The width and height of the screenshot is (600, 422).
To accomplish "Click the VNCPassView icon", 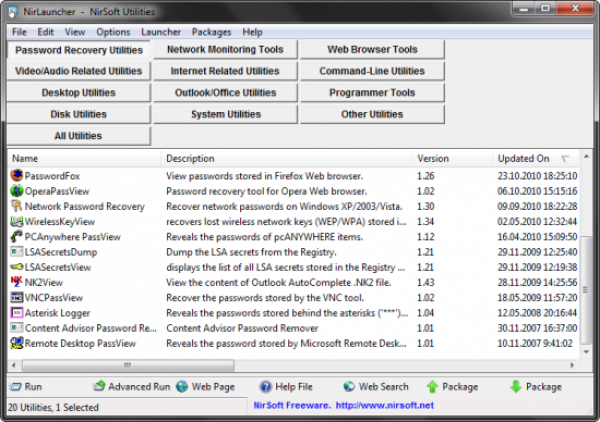I will click(x=16, y=298).
